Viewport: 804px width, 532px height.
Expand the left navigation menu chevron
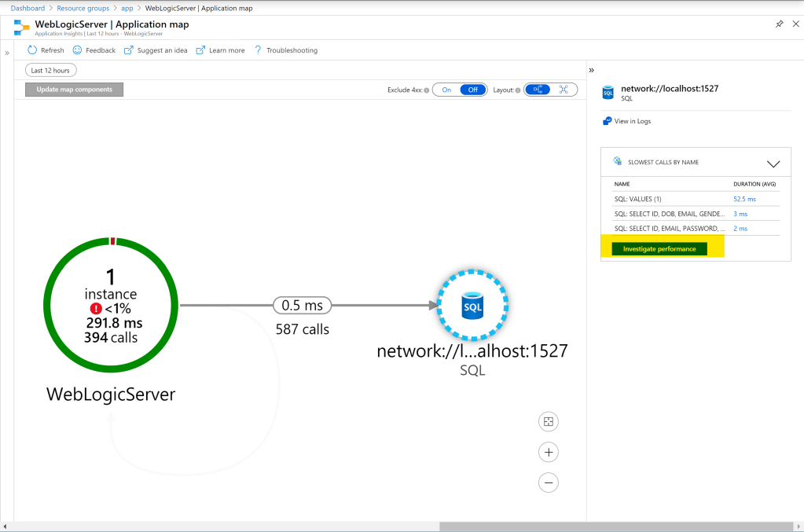(x=7, y=53)
